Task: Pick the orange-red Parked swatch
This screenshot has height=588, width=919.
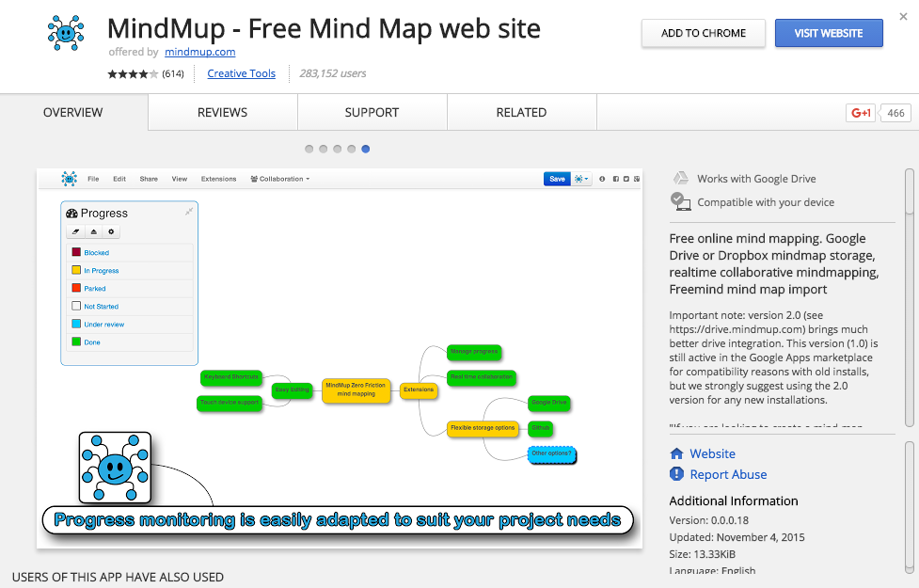Action: (x=76, y=288)
